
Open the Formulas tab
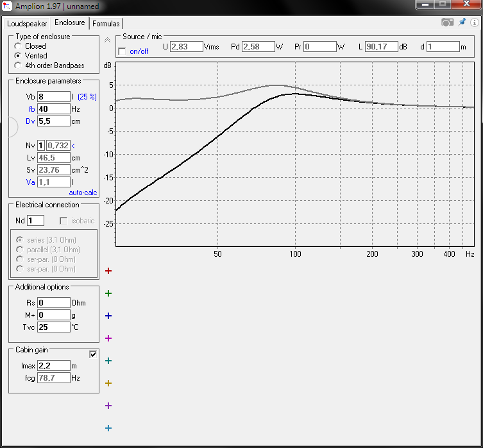106,24
